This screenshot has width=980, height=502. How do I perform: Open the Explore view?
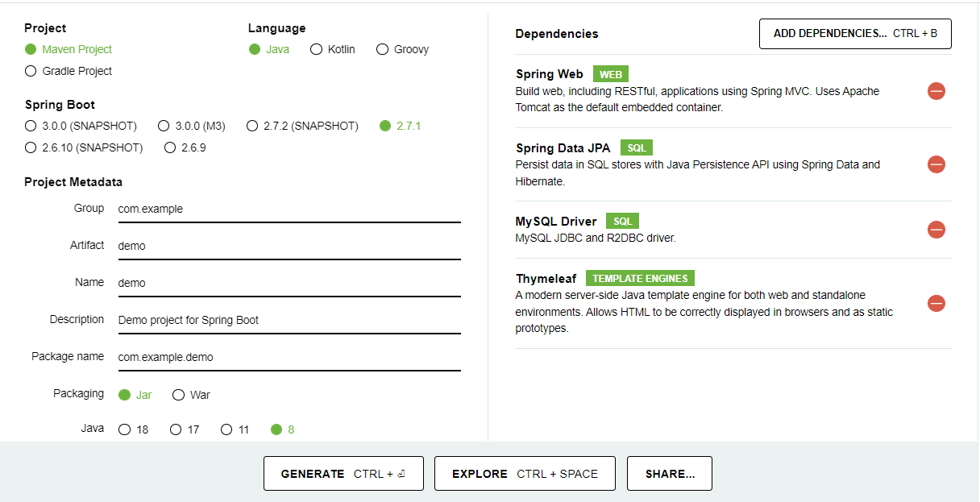pyautogui.click(x=525, y=473)
